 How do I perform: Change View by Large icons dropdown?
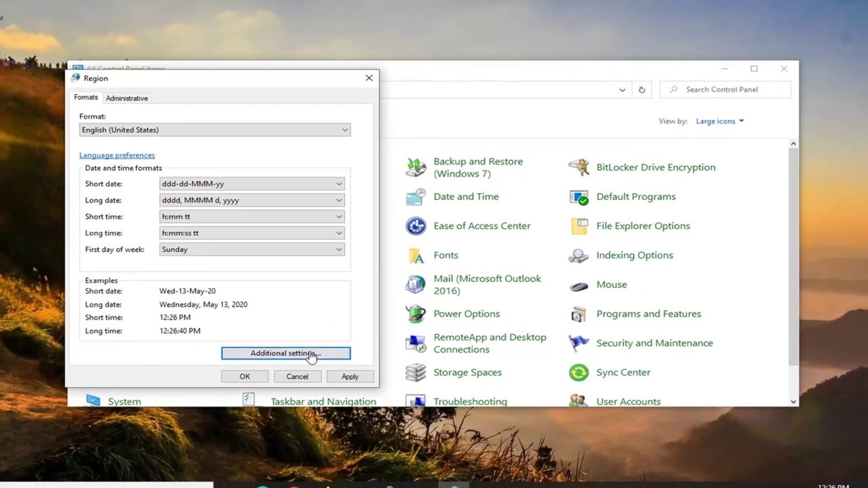719,121
